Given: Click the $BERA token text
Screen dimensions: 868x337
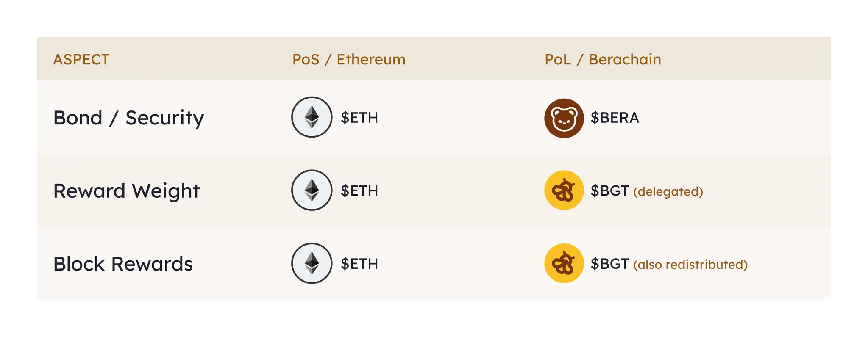Looking at the screenshot, I should point(615,118).
